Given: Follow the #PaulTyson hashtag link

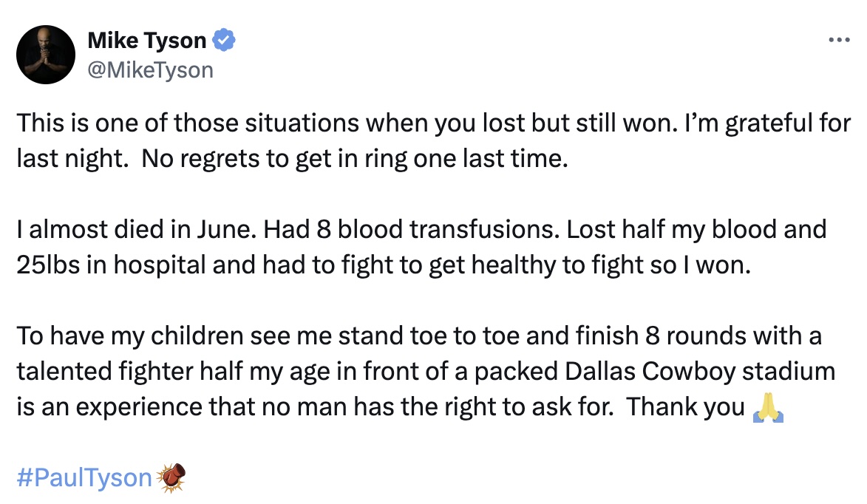Looking at the screenshot, I should [84, 477].
